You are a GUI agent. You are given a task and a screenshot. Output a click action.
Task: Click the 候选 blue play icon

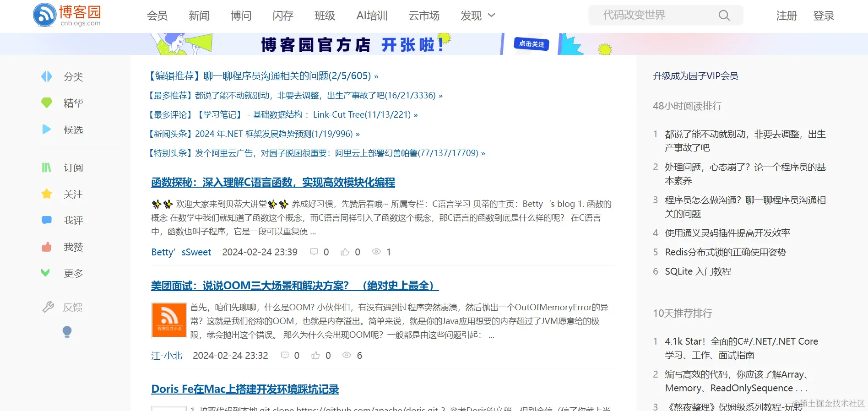pyautogui.click(x=47, y=130)
